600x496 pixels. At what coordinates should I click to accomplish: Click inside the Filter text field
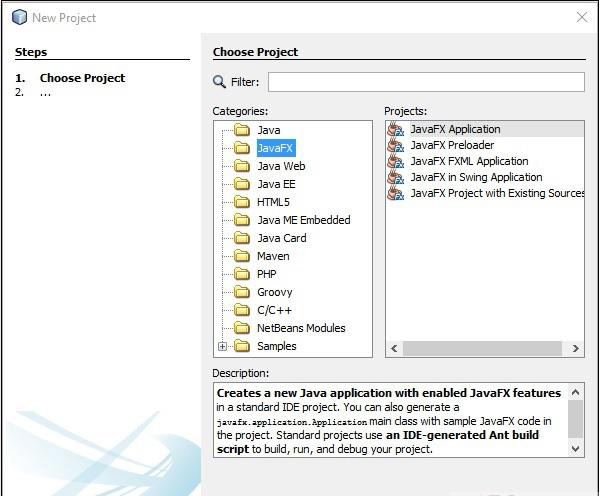[x=426, y=82]
